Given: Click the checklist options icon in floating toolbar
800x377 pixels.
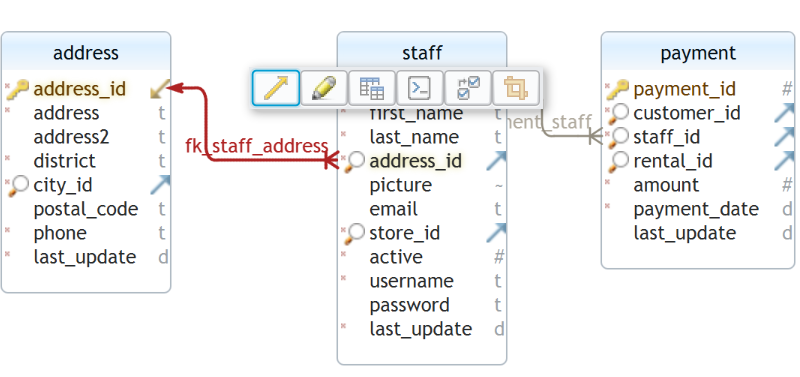Looking at the screenshot, I should pos(468,88).
